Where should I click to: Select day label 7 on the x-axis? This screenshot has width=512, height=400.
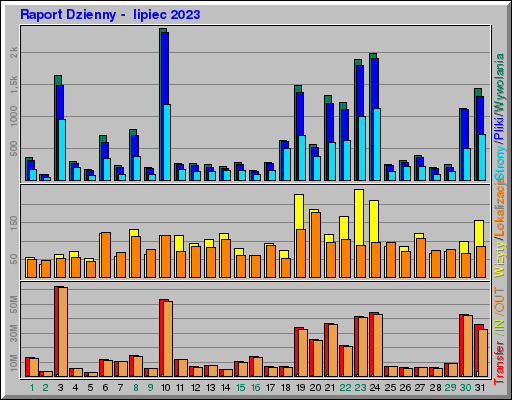[120, 388]
